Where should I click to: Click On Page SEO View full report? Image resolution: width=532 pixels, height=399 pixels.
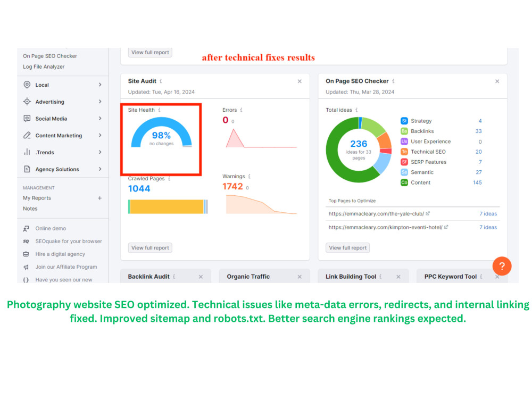coord(347,248)
